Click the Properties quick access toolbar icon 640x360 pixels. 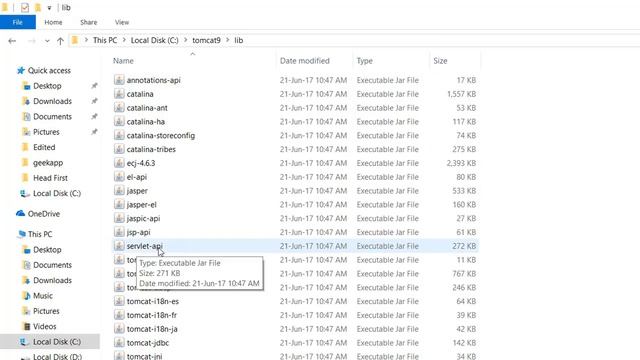pyautogui.click(x=25, y=7)
